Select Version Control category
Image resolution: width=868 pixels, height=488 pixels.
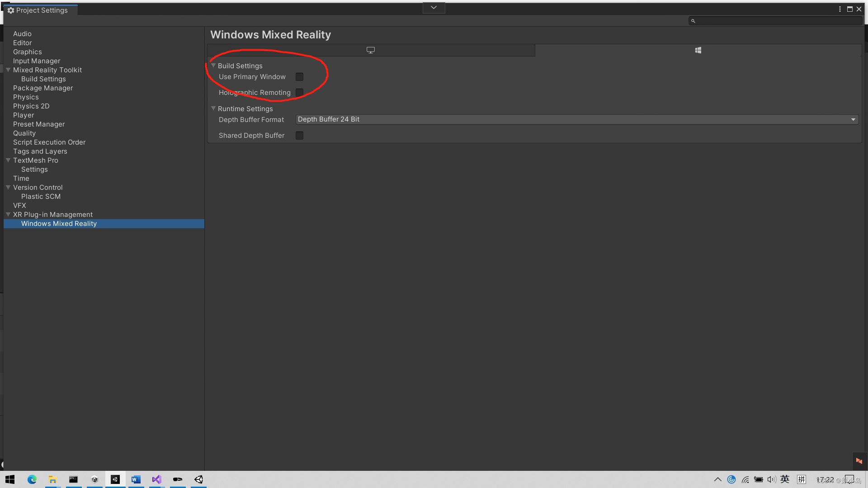[38, 188]
